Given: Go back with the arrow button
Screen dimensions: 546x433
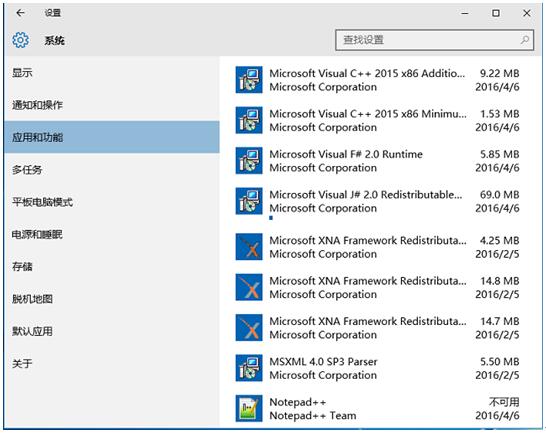Looking at the screenshot, I should 21,13.
